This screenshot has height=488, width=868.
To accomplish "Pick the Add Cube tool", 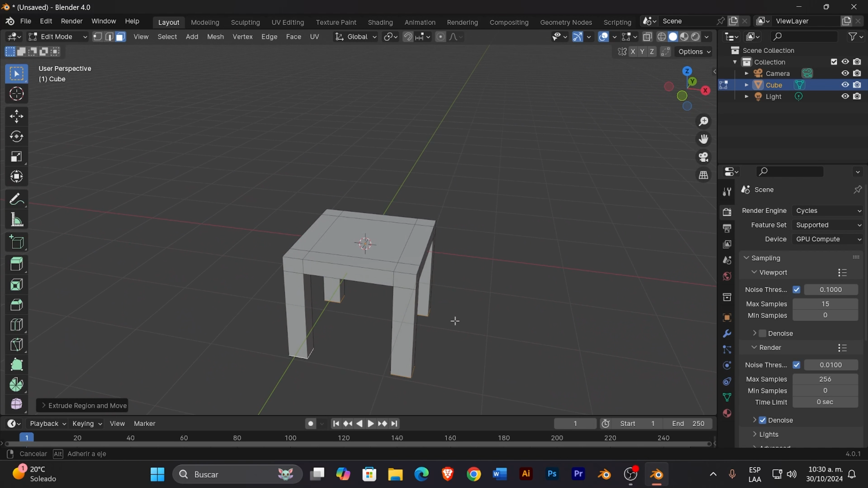I will click(x=16, y=242).
